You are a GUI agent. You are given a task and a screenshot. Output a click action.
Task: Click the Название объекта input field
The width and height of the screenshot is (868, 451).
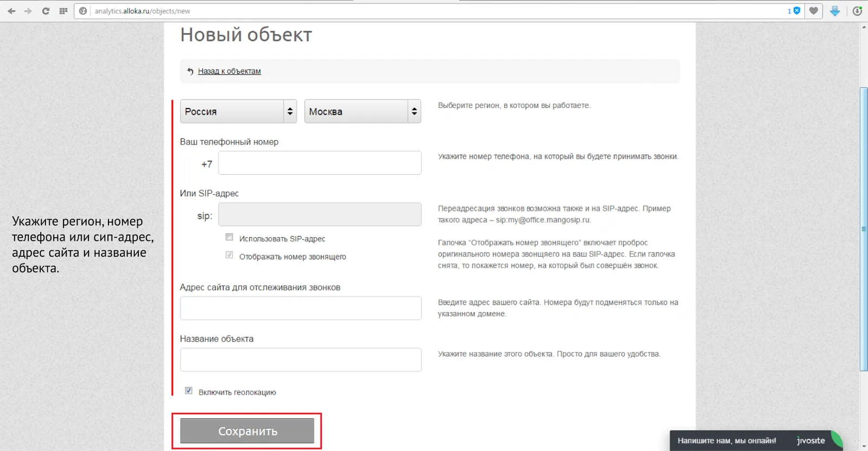(x=301, y=360)
